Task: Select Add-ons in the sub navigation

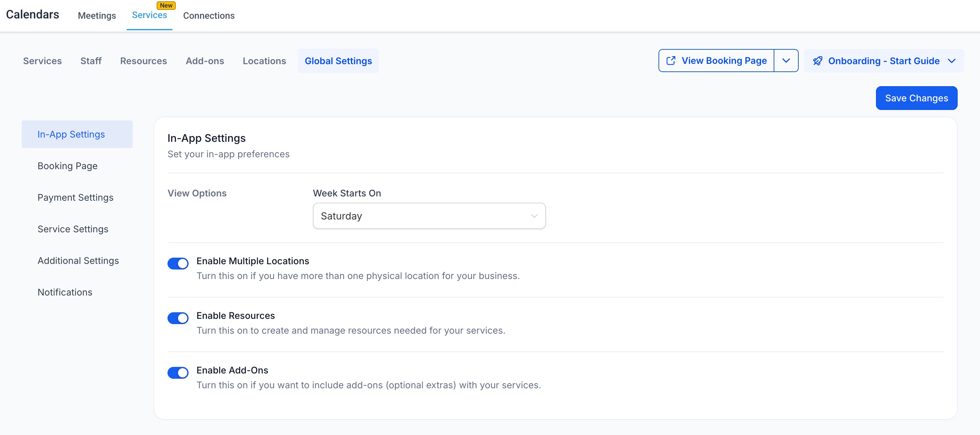Action: click(205, 61)
